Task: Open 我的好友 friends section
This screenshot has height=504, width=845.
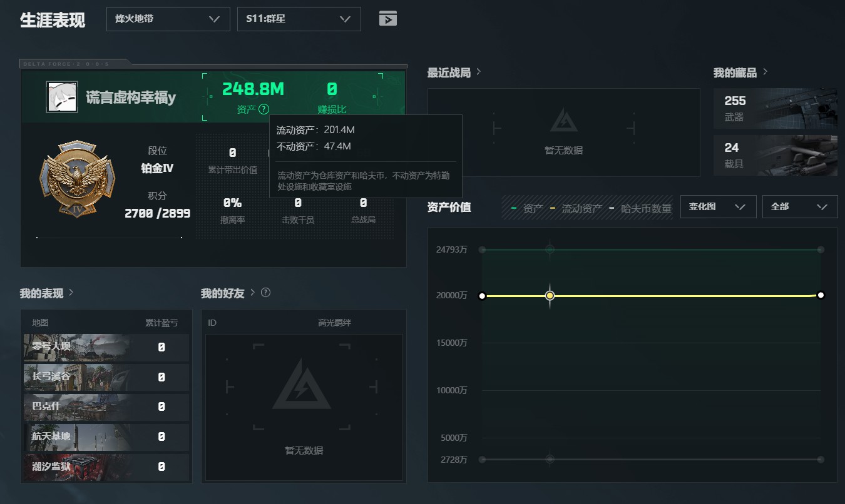Action: pos(228,293)
